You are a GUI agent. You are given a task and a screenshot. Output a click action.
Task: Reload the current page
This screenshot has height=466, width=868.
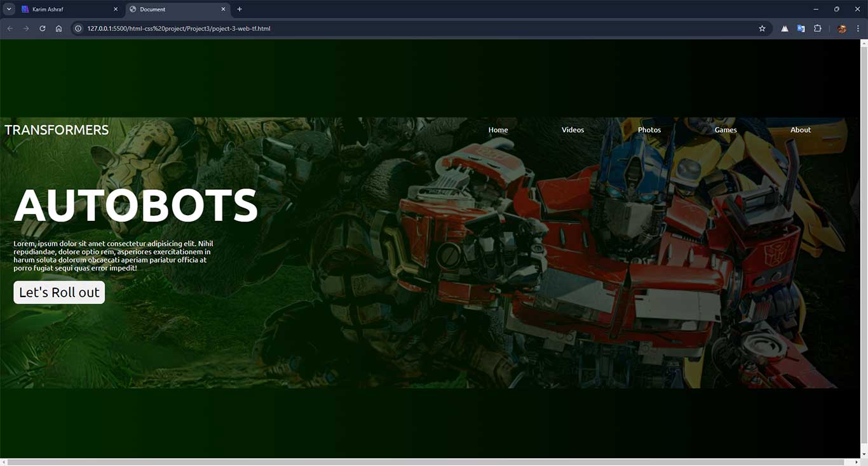43,29
